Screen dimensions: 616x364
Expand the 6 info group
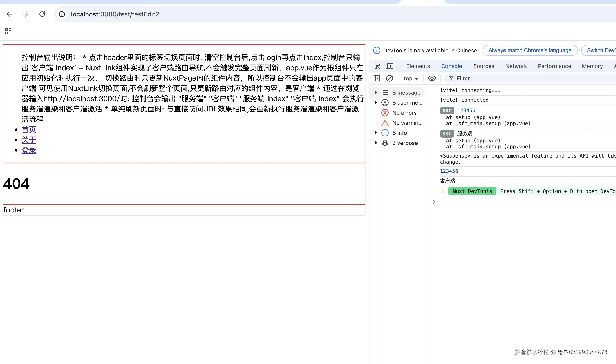tap(376, 133)
